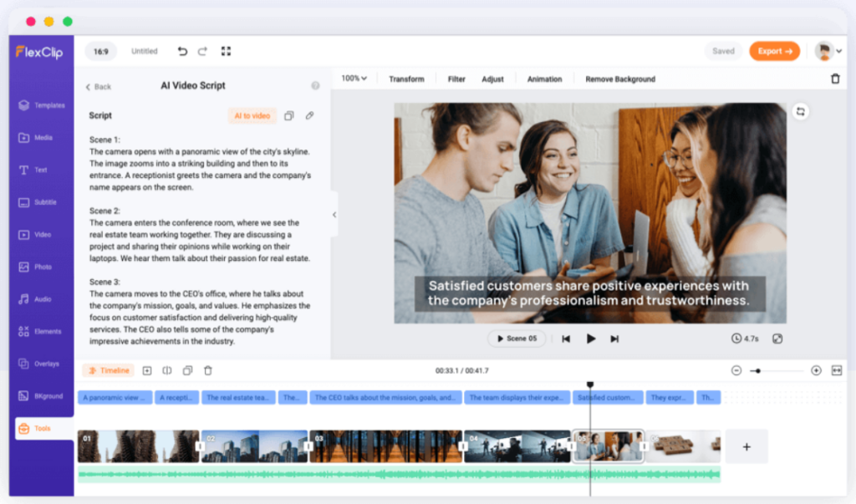Image resolution: width=856 pixels, height=504 pixels.
Task: Click the AI to video button
Action: point(252,115)
